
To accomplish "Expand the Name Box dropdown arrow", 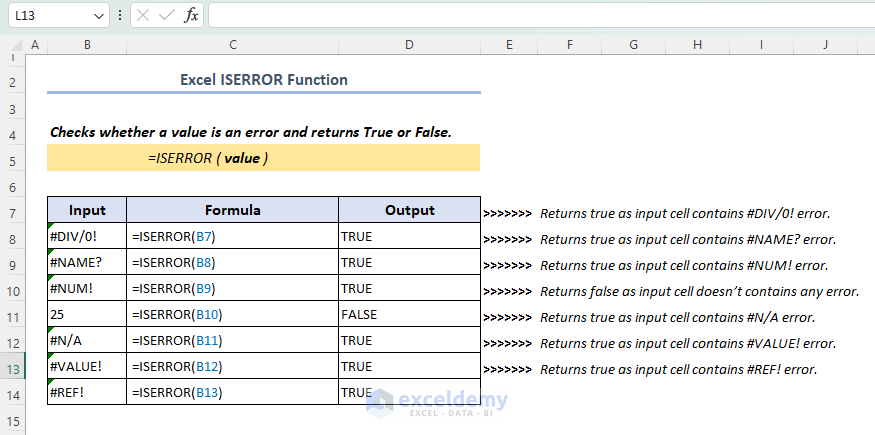I will click(99, 16).
